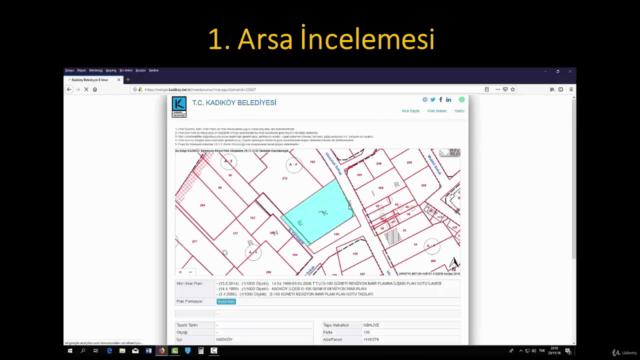The height and width of the screenshot is (360, 640).
Task: Open the Dosya menu
Action: coord(69,71)
